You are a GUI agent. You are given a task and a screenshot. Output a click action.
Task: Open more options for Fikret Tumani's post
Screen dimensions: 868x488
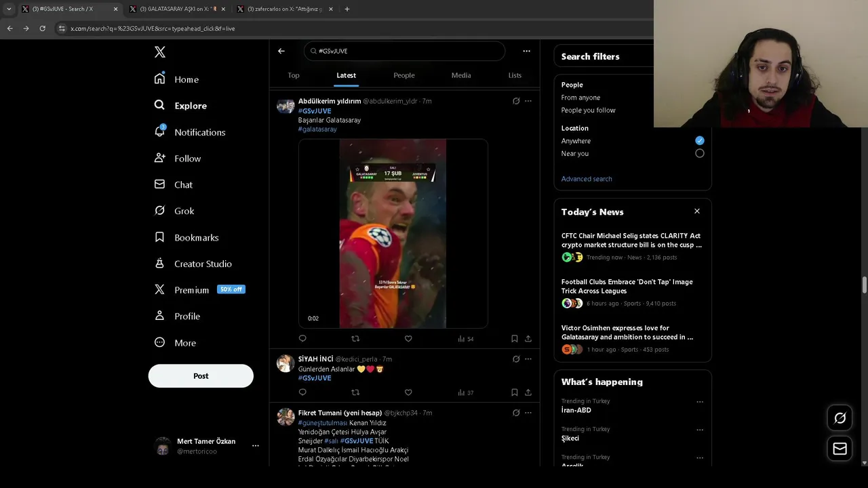(528, 413)
